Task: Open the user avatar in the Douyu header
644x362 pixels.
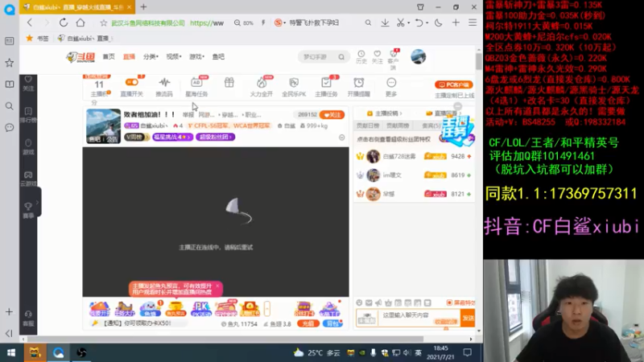Action: tap(418, 56)
